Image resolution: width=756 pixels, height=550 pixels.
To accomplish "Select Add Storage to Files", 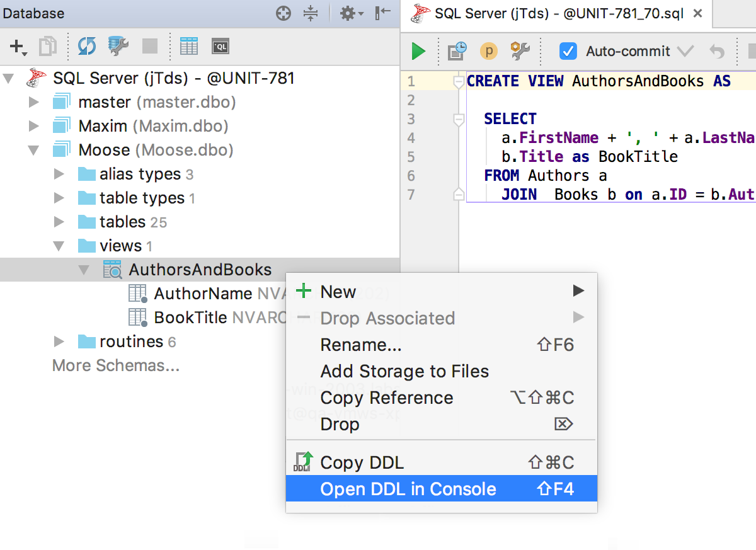I will [442, 371].
